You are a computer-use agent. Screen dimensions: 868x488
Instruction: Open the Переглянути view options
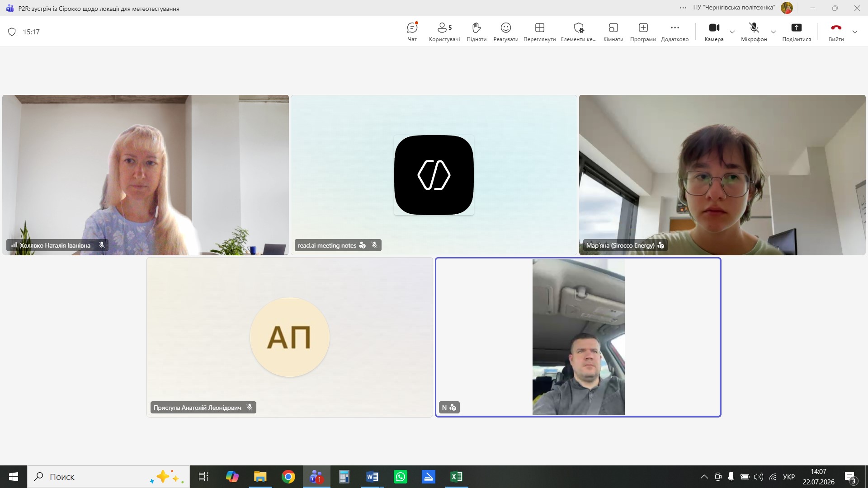[539, 32]
